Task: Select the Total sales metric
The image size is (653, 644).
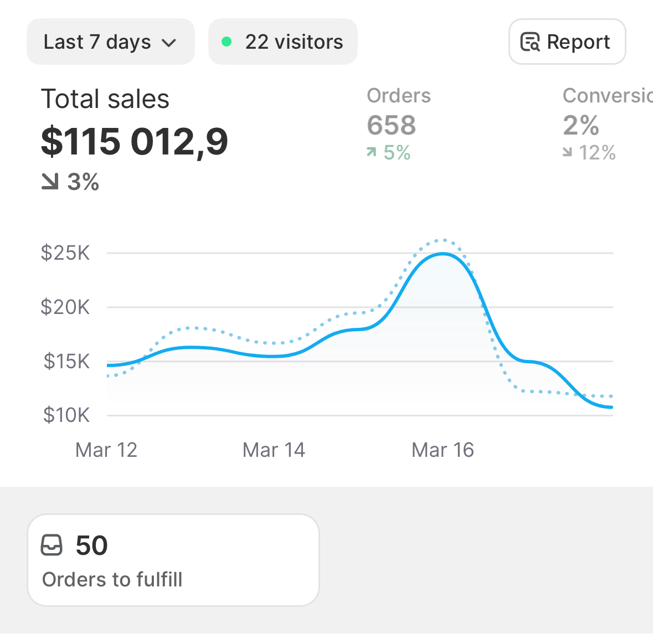Action: pos(105,100)
